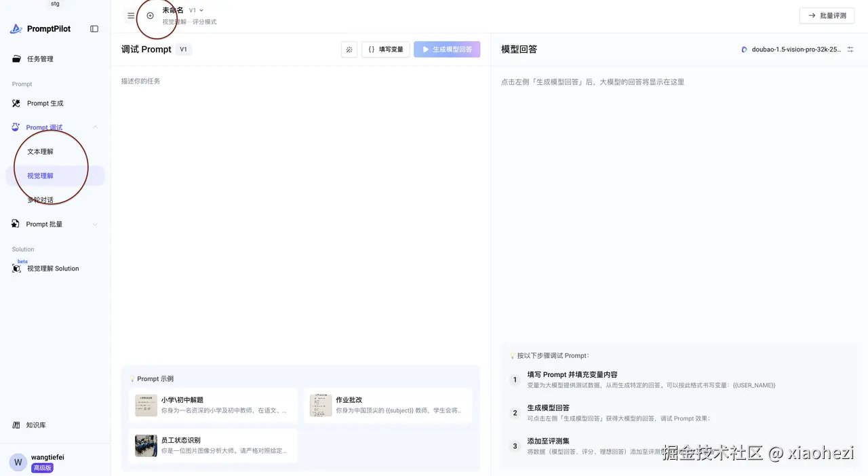Click the 批量评测 button
Image resolution: width=868 pixels, height=476 pixels.
click(827, 16)
